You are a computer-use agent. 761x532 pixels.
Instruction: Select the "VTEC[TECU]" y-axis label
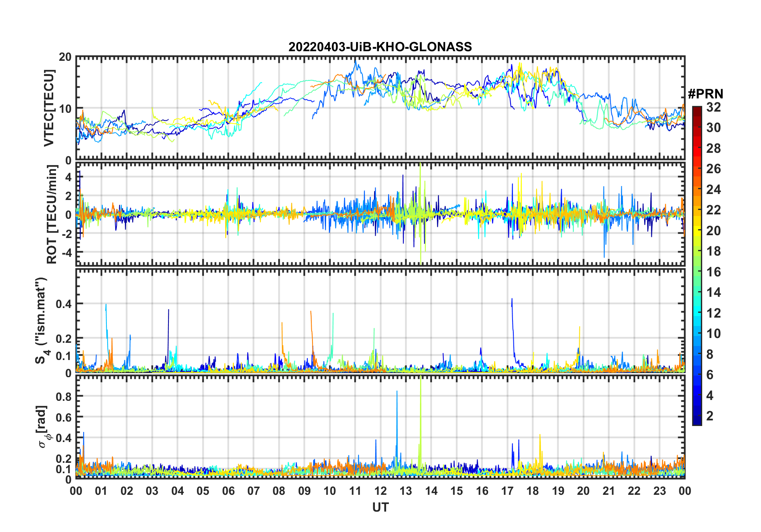49,108
